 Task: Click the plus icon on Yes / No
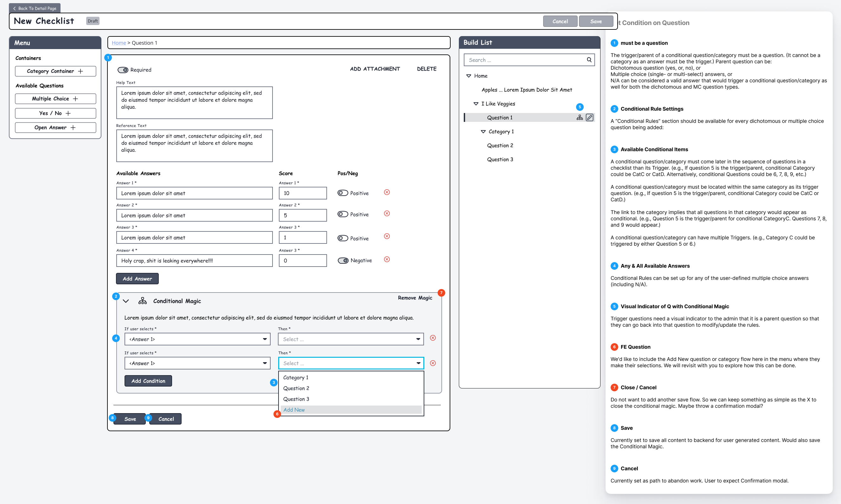(x=68, y=113)
